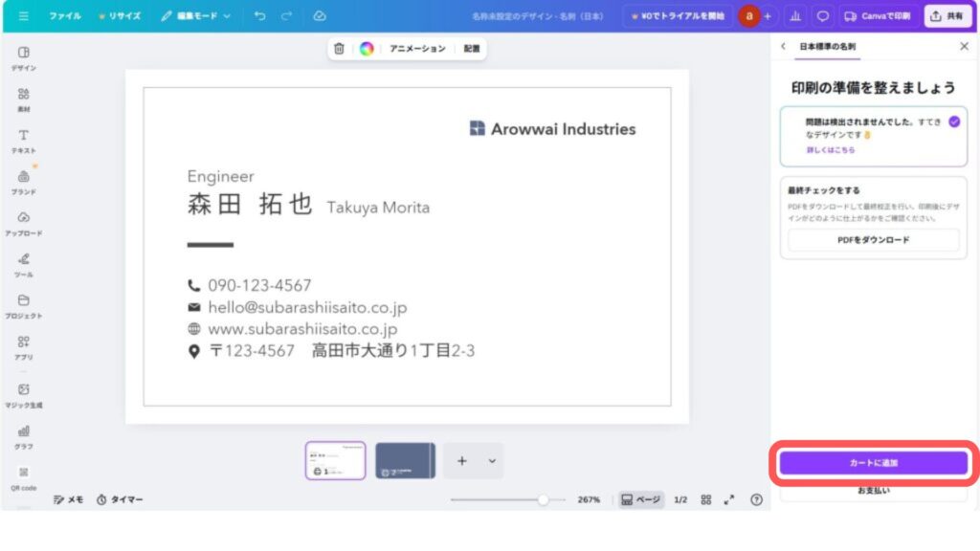Click the undo arrow icon
This screenshot has height=551, width=980.
click(260, 16)
